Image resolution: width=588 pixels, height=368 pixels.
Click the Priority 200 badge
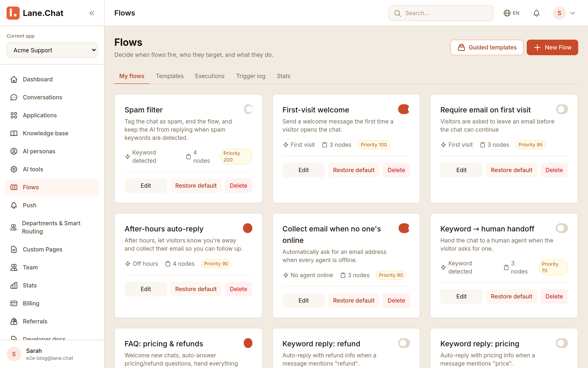[x=236, y=156]
